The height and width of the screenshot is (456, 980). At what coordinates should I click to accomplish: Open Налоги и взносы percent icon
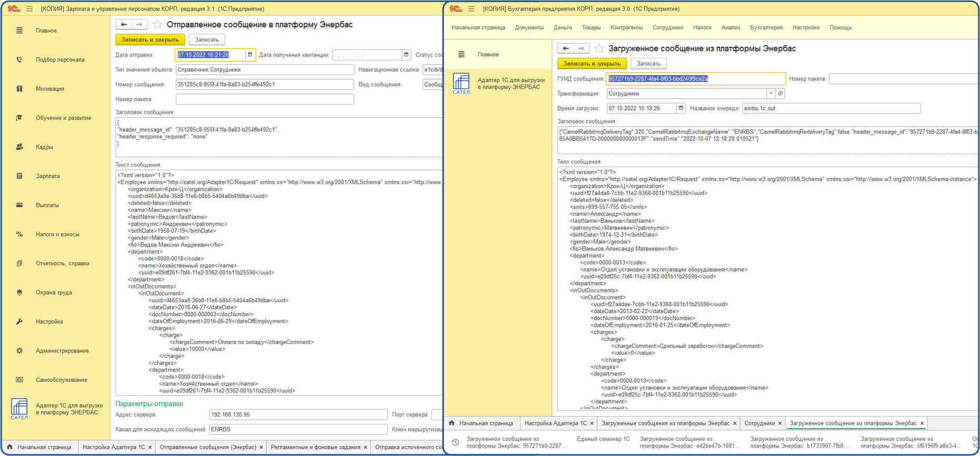click(x=19, y=234)
